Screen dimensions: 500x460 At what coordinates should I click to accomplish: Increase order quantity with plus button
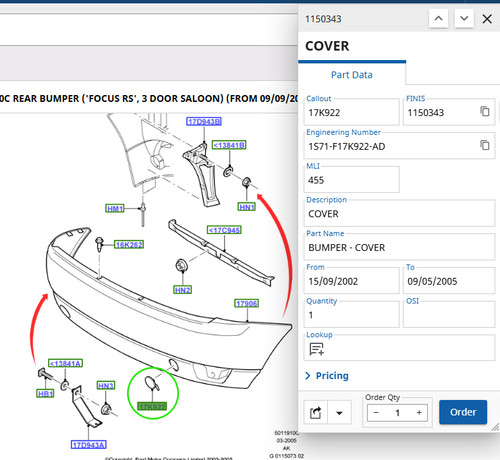pyautogui.click(x=419, y=413)
